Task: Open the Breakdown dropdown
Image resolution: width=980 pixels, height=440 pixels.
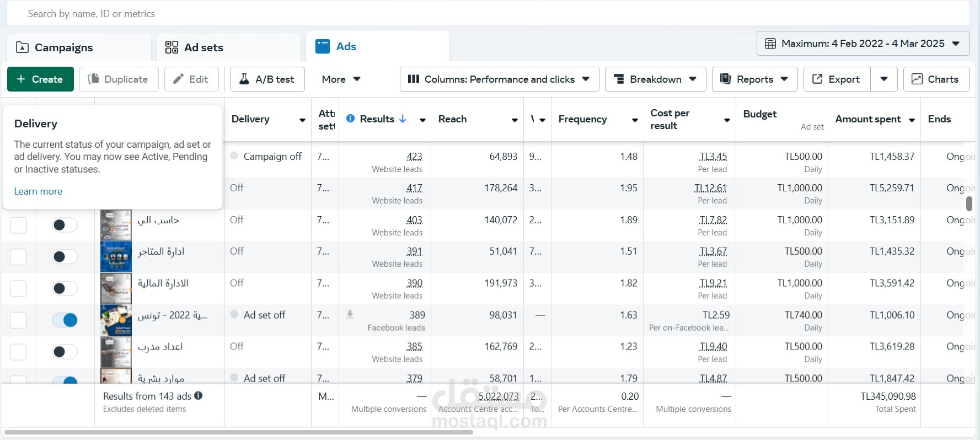Action: (655, 79)
